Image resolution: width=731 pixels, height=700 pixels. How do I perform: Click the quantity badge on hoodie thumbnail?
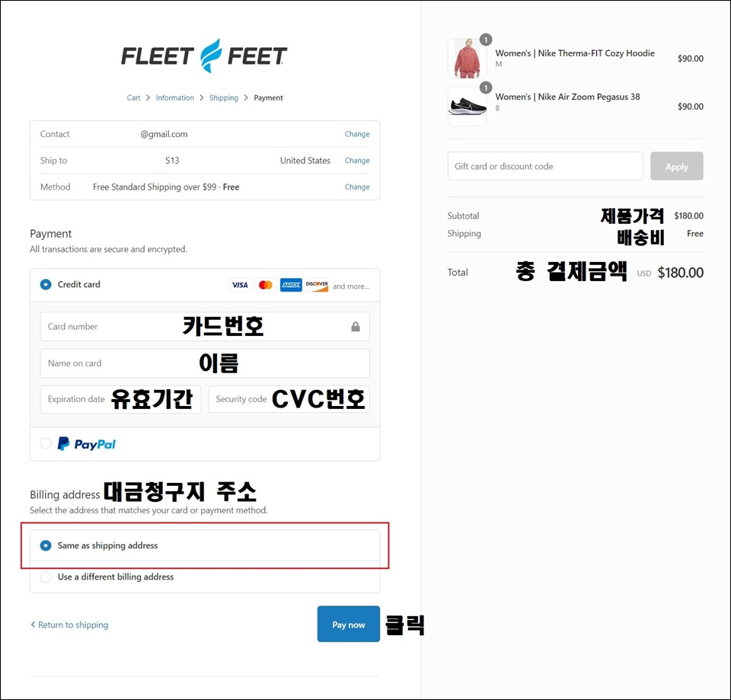tap(486, 40)
